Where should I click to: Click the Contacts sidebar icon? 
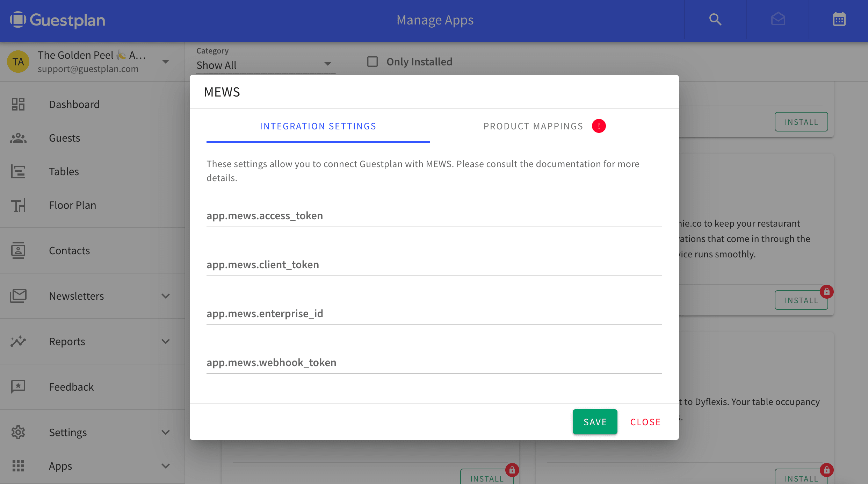[18, 250]
